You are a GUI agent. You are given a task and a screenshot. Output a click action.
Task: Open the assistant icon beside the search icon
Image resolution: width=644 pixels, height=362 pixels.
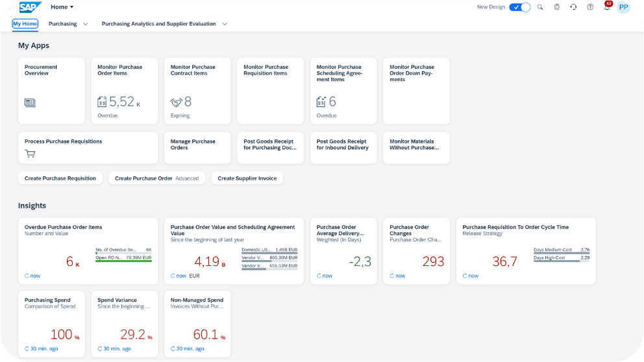(x=557, y=7)
